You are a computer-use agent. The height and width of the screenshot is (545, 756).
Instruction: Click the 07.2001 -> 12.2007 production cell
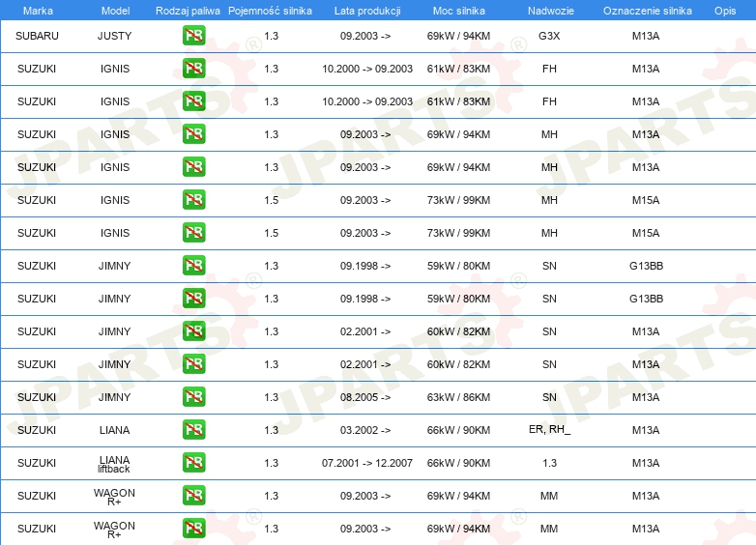click(x=367, y=463)
